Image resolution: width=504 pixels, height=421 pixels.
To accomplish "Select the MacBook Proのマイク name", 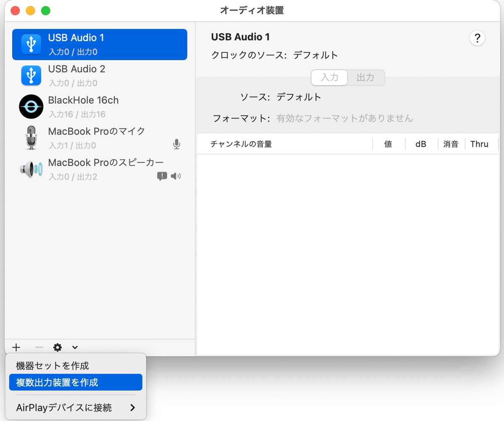I will (x=97, y=131).
